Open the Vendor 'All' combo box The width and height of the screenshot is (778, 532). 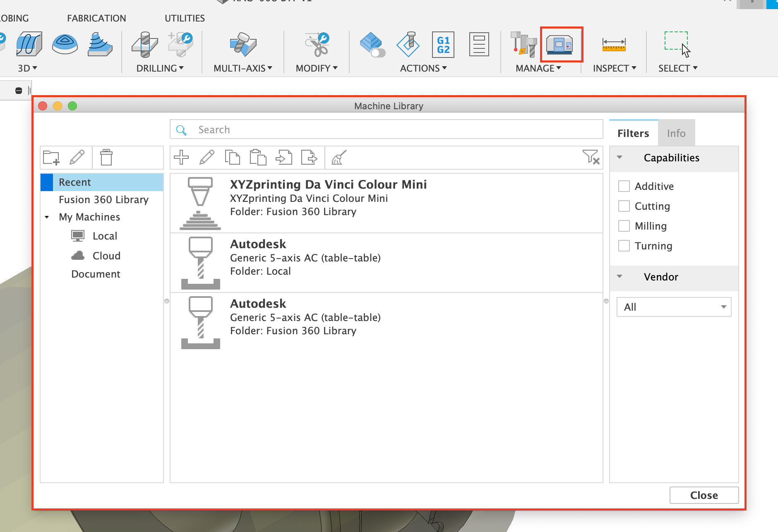coord(674,307)
